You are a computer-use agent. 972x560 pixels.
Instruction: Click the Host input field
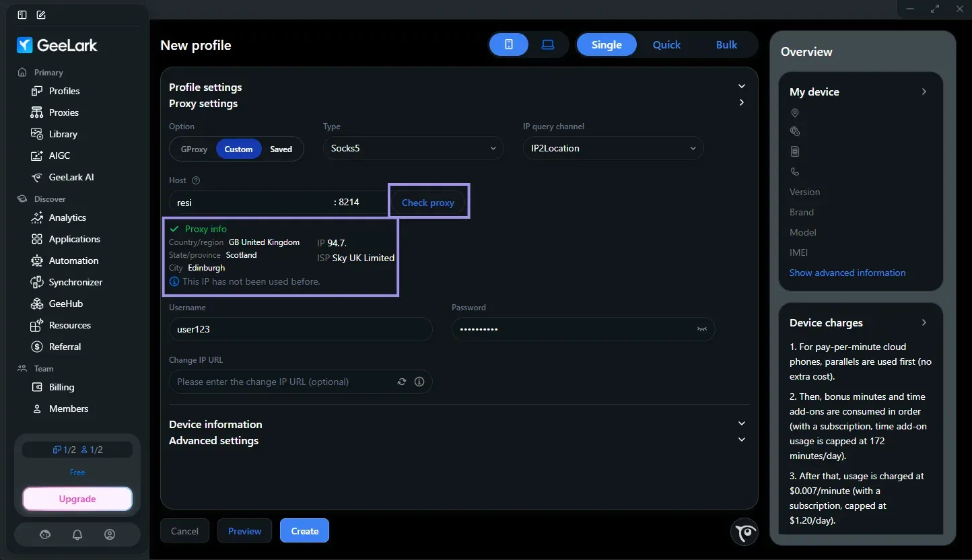coord(249,202)
